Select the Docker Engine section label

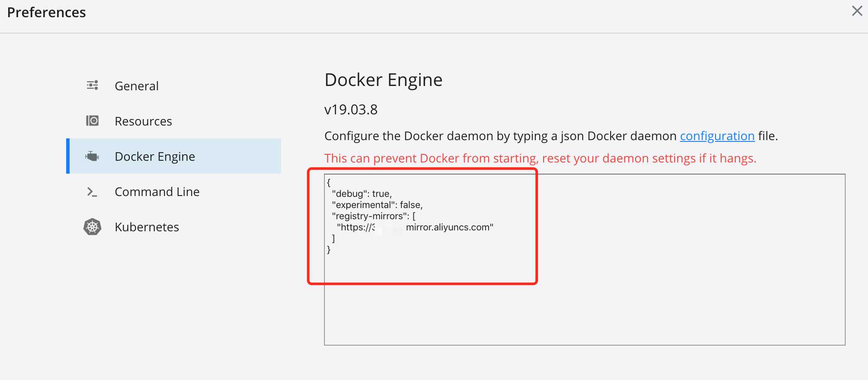click(155, 156)
